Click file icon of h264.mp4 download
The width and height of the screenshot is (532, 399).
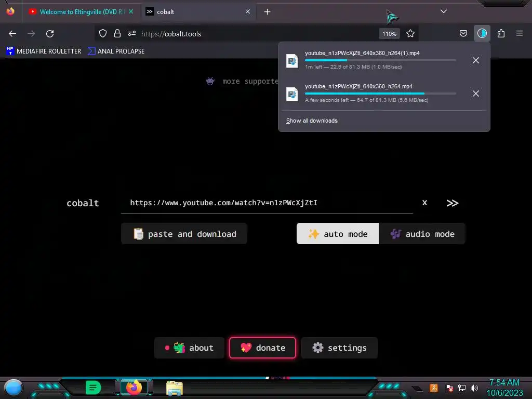point(292,95)
